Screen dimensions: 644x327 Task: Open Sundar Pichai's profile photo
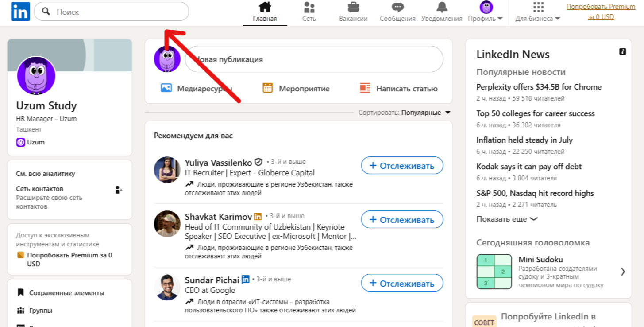(x=167, y=287)
